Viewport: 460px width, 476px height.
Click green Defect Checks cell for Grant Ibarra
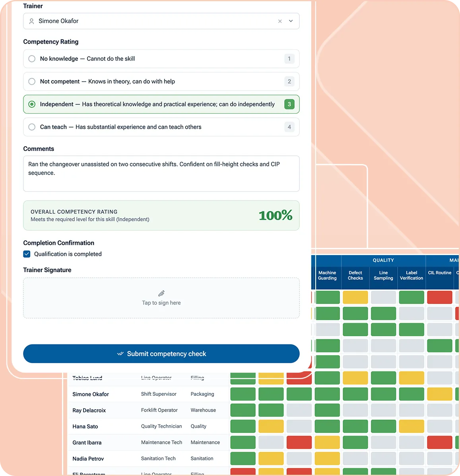(355, 442)
